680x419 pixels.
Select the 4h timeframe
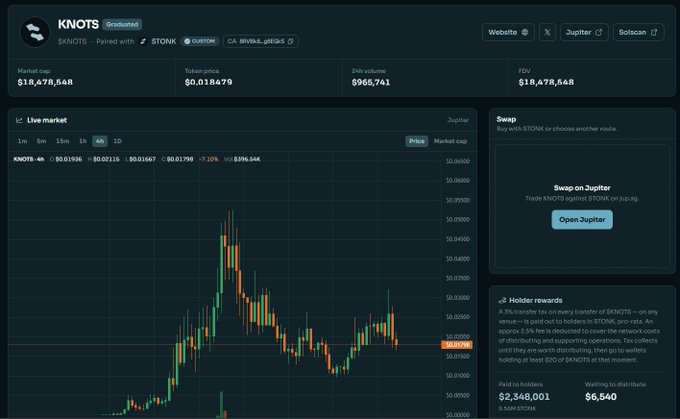[100, 141]
